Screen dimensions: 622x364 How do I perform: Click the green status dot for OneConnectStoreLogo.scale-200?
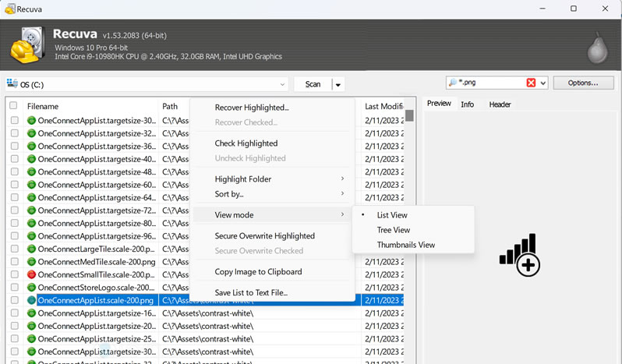click(x=31, y=288)
